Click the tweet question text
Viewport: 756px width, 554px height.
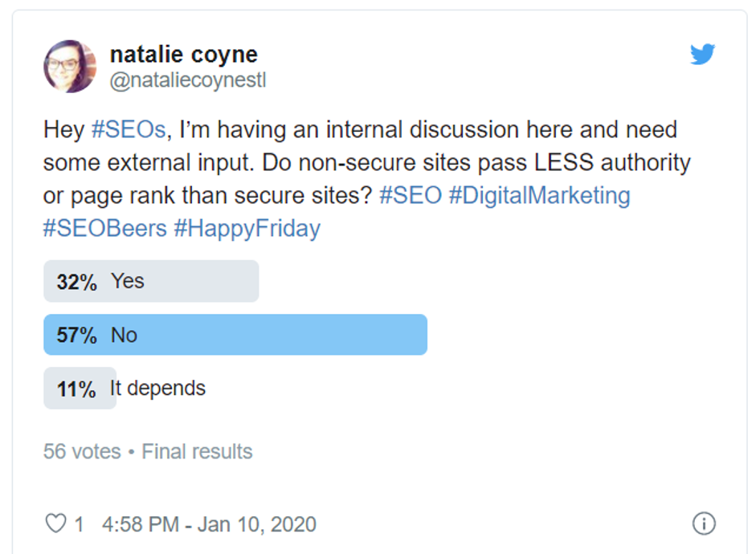tap(366, 162)
